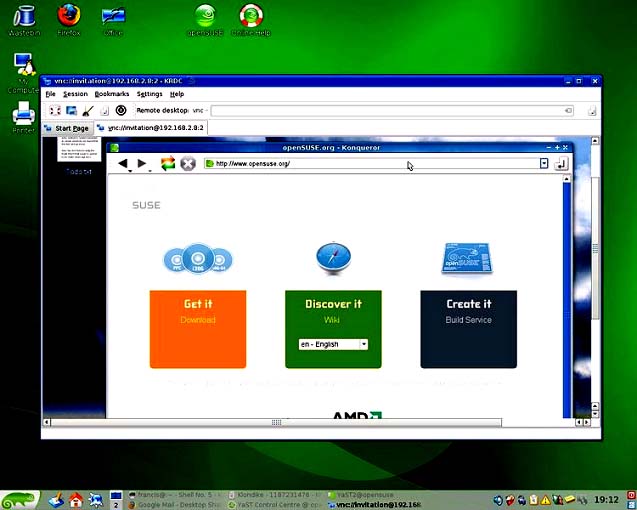
Task: Switch to the Start Page tab
Action: pos(66,128)
